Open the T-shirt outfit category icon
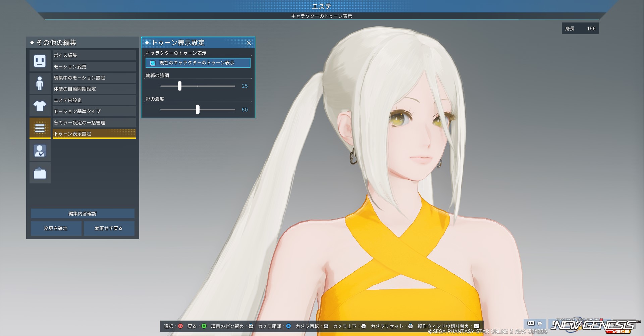Viewport: 644px width, 336px height. [40, 106]
